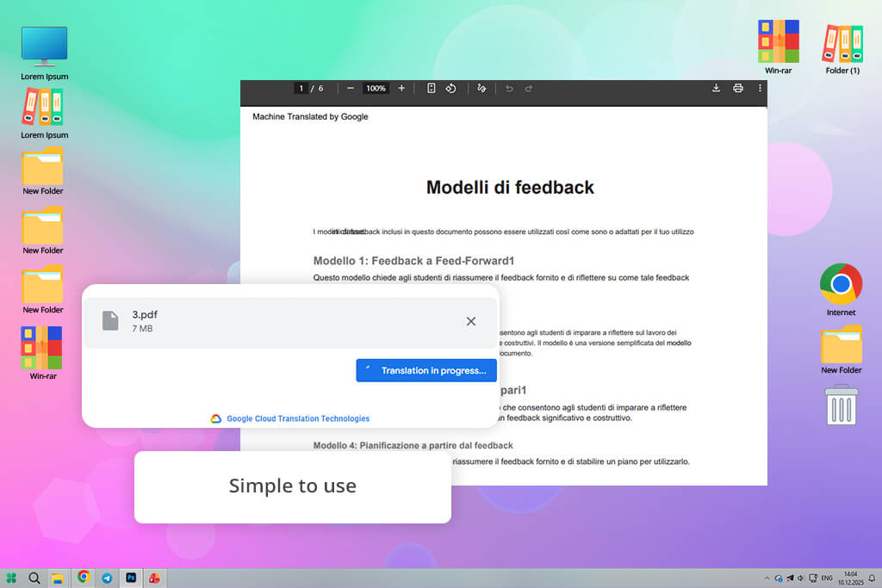Print the PDF document
Viewport: 882px width, 588px height.
(738, 89)
